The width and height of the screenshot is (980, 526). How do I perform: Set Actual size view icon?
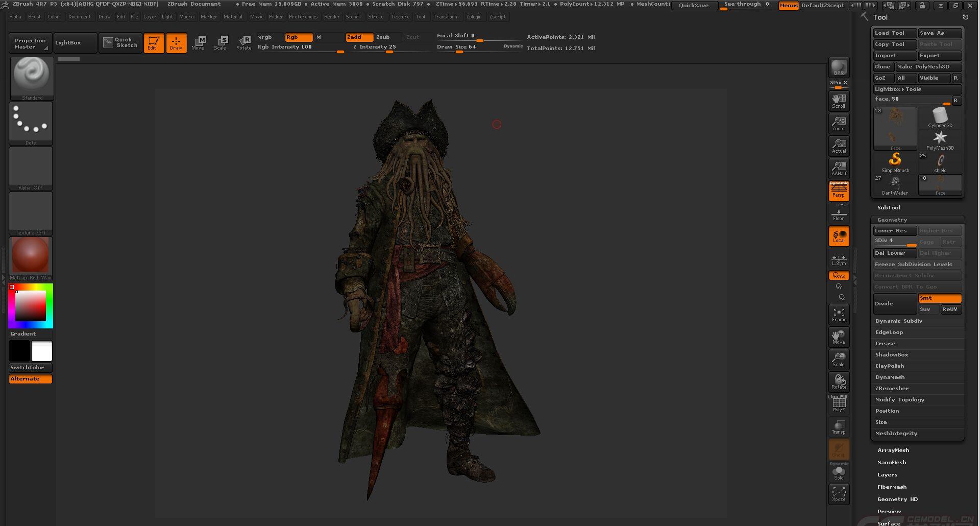click(839, 146)
